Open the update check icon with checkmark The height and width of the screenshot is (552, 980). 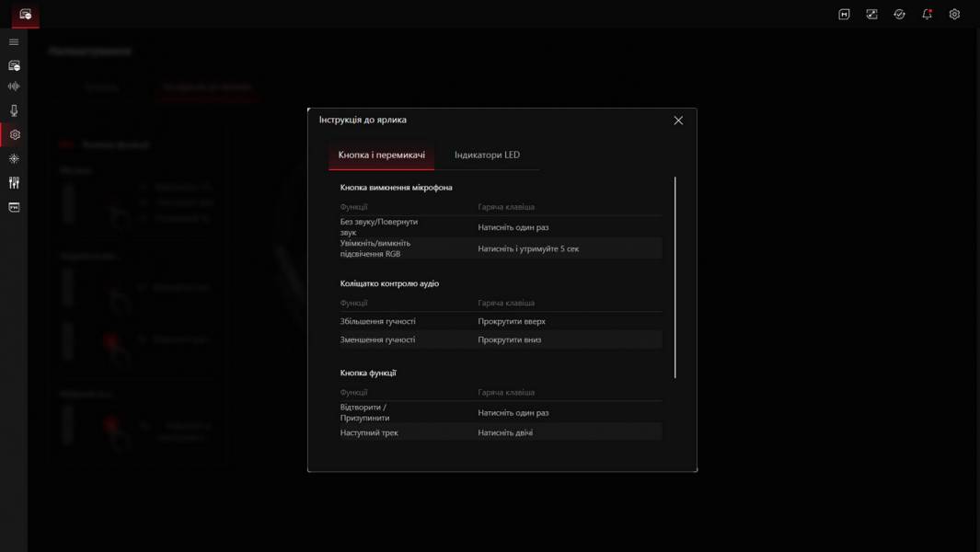tap(899, 15)
